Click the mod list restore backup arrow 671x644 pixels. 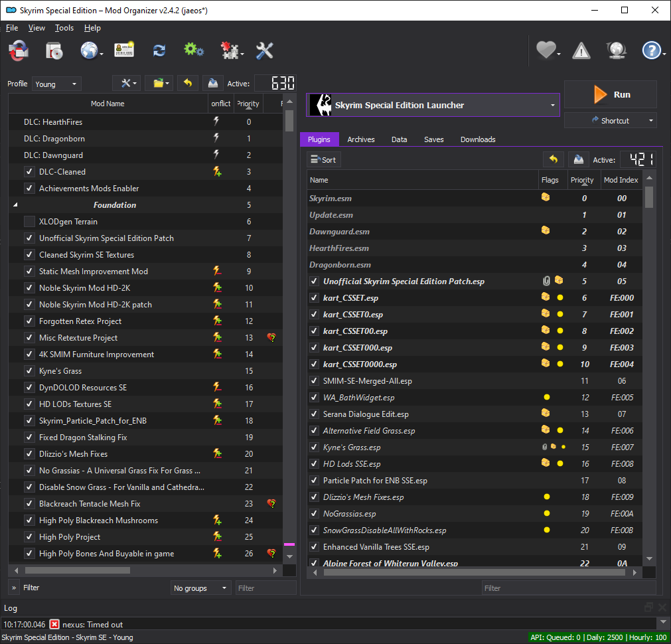click(x=187, y=83)
